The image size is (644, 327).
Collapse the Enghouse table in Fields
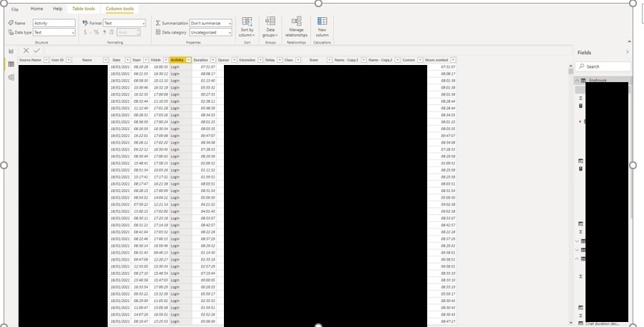(577, 80)
